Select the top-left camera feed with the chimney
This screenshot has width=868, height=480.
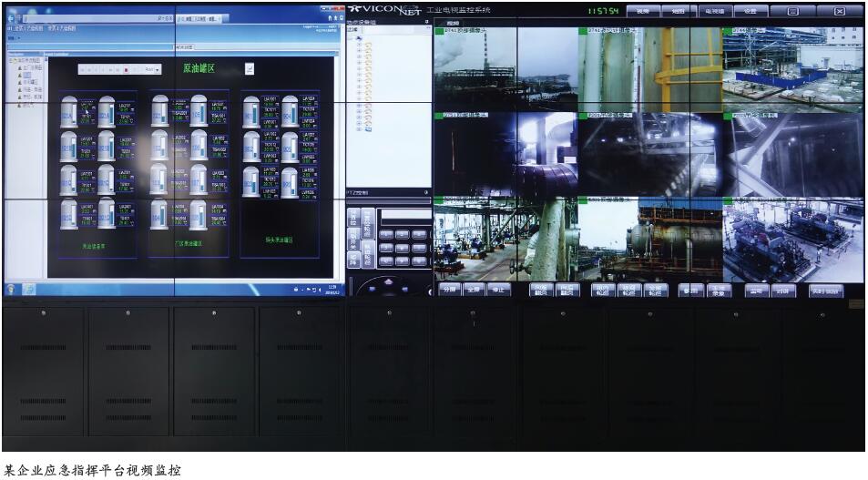coord(474,69)
